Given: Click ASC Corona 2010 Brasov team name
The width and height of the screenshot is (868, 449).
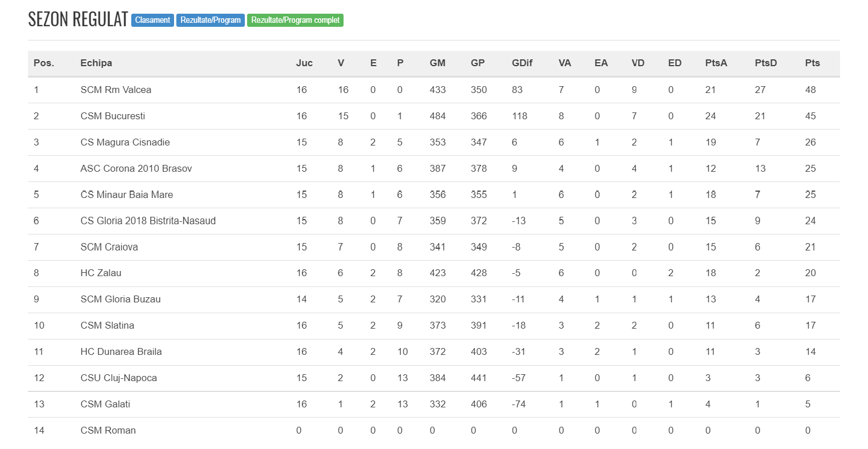Looking at the screenshot, I should [136, 168].
